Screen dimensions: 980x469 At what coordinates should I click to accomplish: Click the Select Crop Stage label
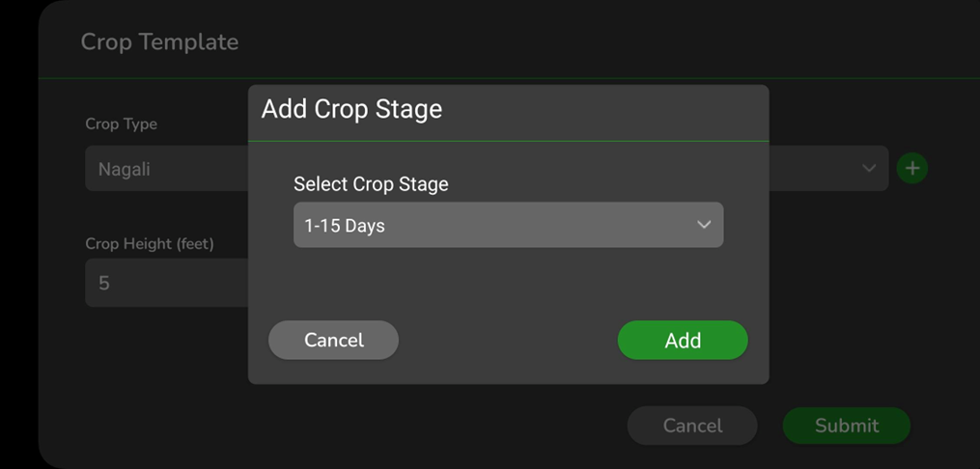click(x=371, y=183)
